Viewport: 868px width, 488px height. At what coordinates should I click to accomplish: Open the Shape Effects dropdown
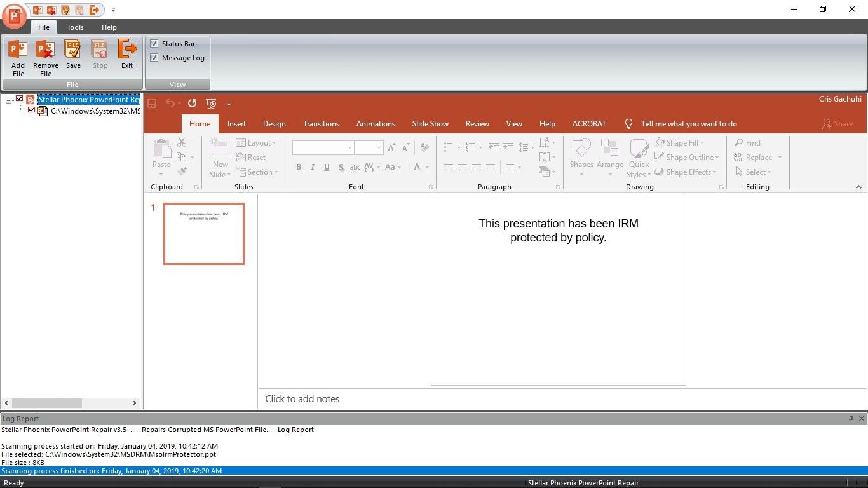(x=686, y=172)
